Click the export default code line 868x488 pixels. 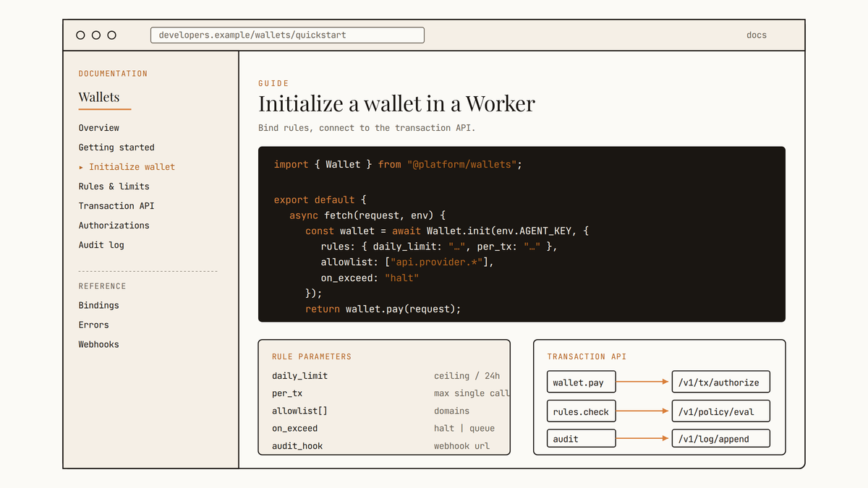(x=320, y=200)
